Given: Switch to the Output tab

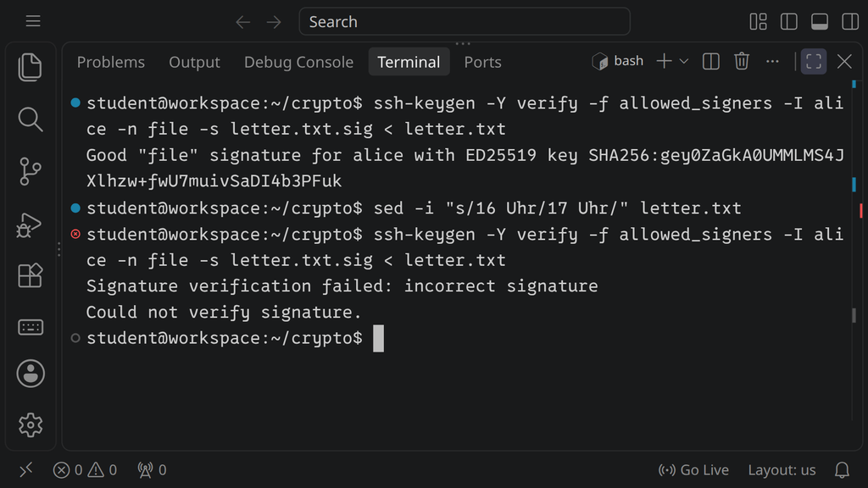Looking at the screenshot, I should 194,62.
